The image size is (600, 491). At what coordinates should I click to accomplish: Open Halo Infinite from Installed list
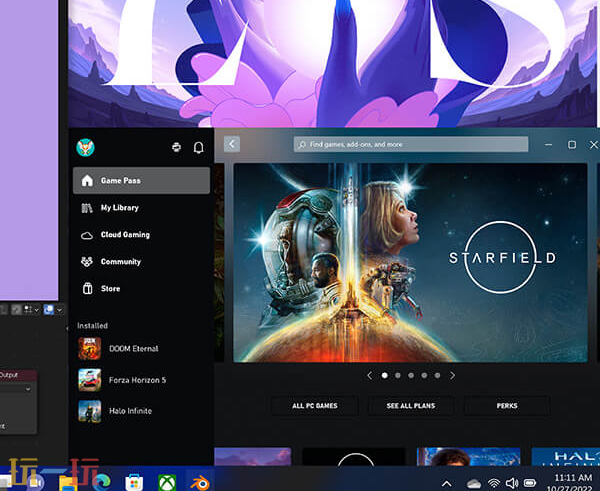coord(141,411)
